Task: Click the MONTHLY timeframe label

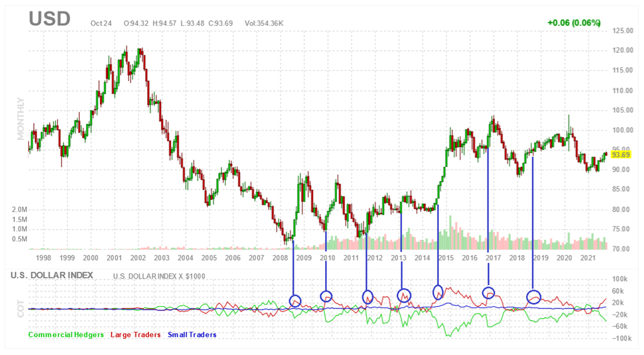Action: (x=21, y=119)
